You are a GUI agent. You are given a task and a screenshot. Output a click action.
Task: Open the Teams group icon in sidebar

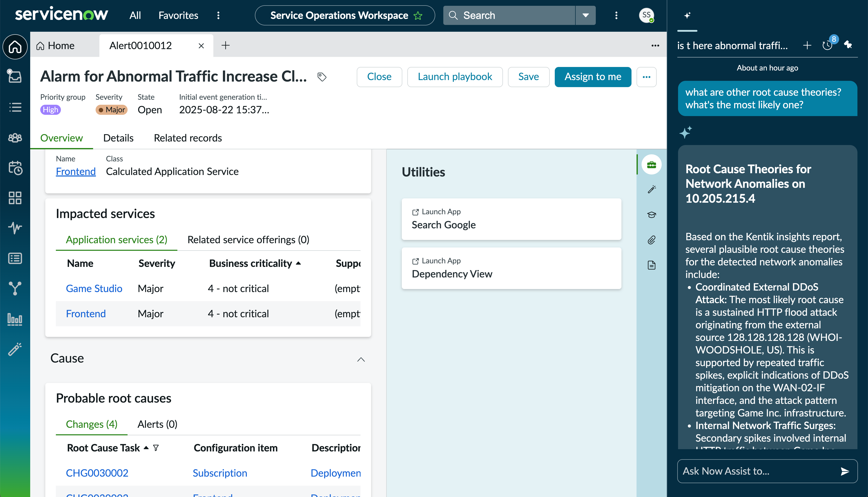tap(15, 137)
